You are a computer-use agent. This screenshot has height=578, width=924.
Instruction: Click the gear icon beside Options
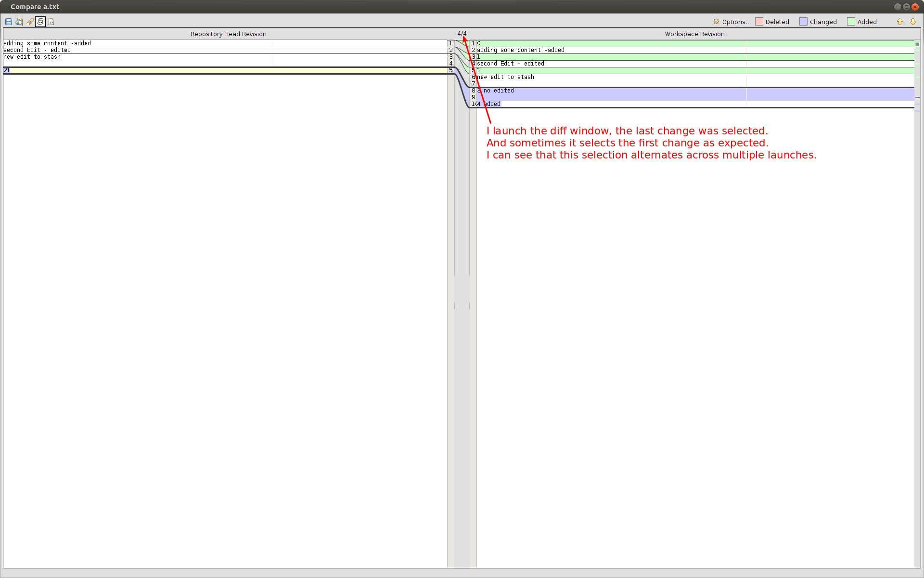716,22
